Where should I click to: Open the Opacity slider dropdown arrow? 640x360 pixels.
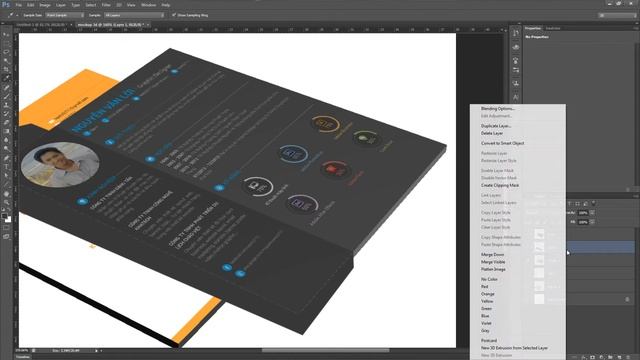pyautogui.click(x=592, y=213)
